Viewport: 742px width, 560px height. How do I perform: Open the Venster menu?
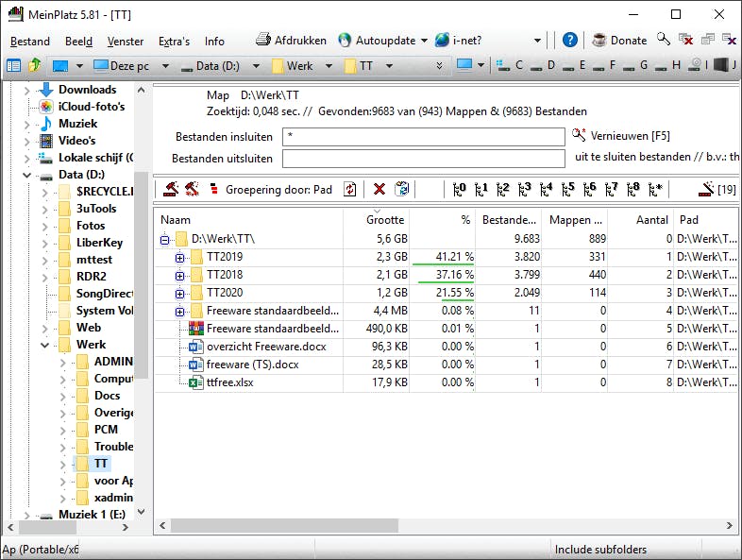[x=126, y=42]
